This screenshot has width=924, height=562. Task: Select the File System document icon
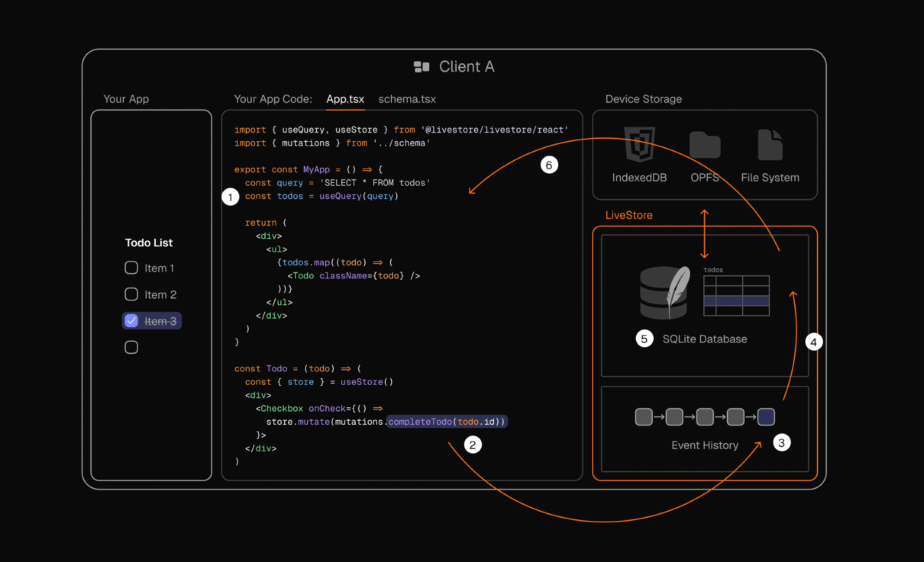(x=770, y=145)
